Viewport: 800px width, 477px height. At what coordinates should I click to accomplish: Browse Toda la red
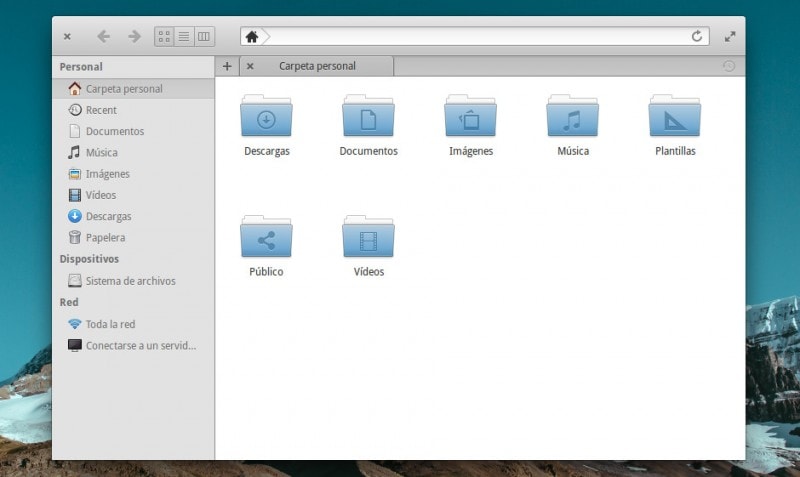point(133,324)
